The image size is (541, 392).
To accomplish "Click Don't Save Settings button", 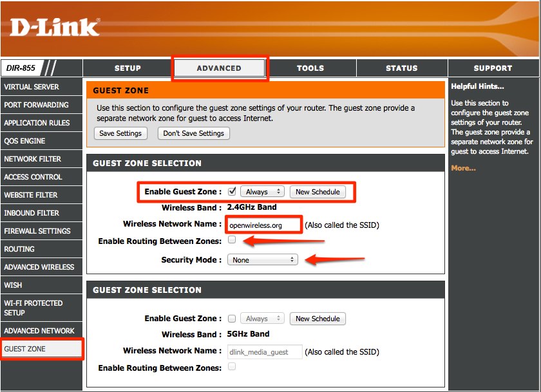I will [x=194, y=133].
